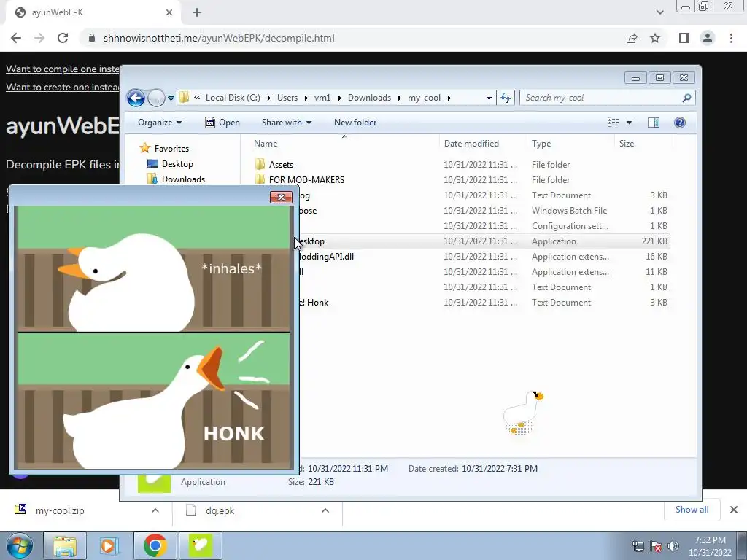This screenshot has width=747, height=560.
Task: Toggle the preview pane icon
Action: (654, 122)
